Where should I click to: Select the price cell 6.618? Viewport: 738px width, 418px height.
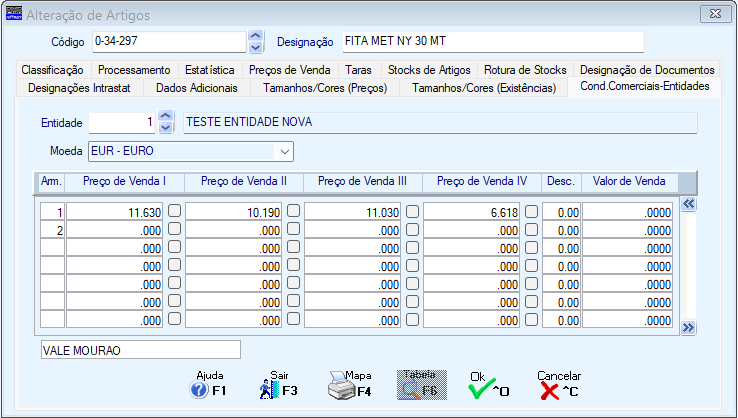pos(471,212)
